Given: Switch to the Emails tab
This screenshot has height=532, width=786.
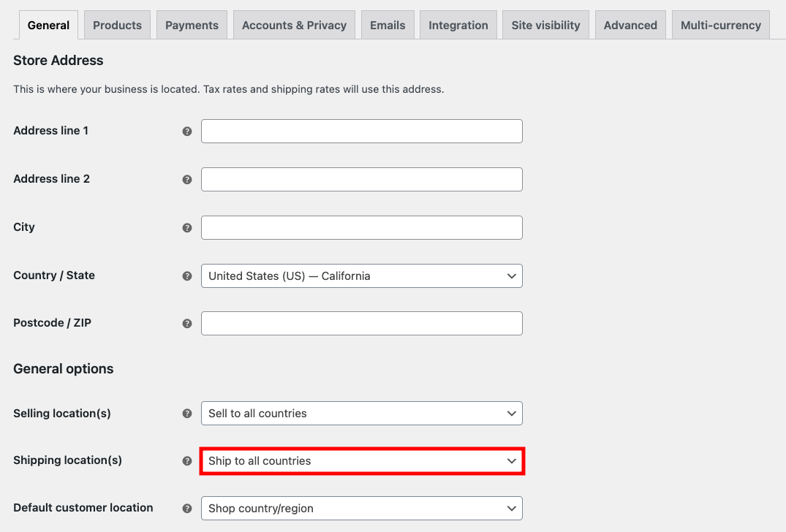Looking at the screenshot, I should coord(388,24).
